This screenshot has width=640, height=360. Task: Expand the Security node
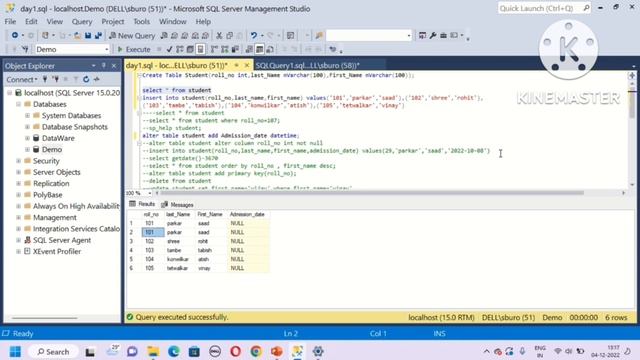tap(18, 161)
